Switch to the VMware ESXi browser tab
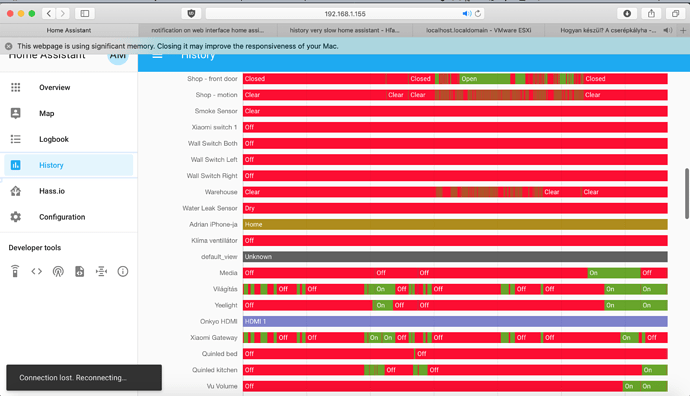Image resolution: width=690 pixels, height=396 pixels. [478, 30]
